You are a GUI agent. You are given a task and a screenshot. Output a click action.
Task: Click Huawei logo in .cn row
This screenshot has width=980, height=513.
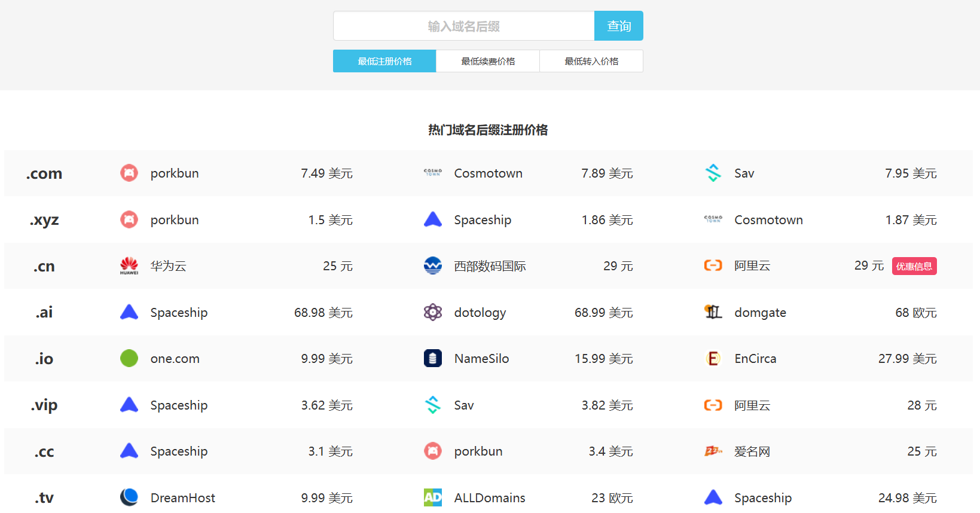pos(129,265)
